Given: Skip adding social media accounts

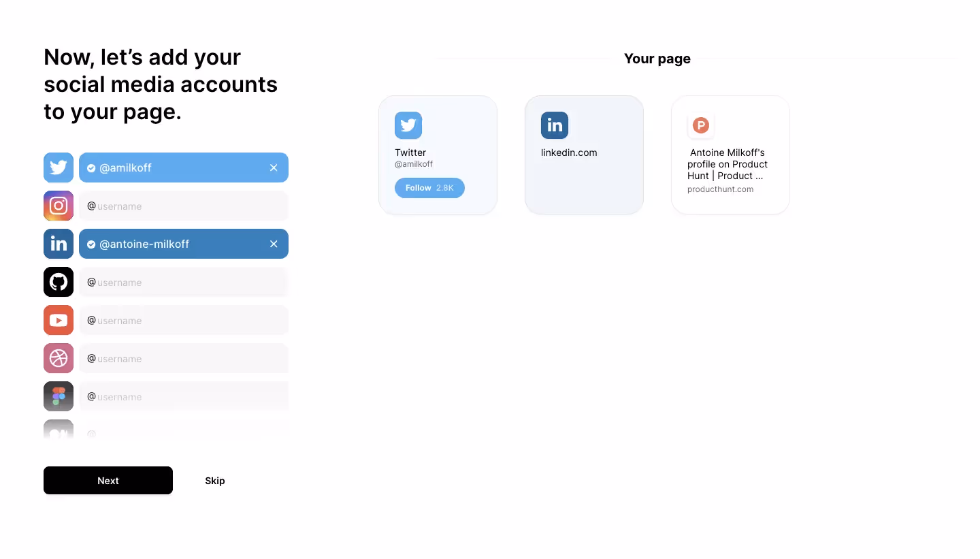Looking at the screenshot, I should click(215, 481).
